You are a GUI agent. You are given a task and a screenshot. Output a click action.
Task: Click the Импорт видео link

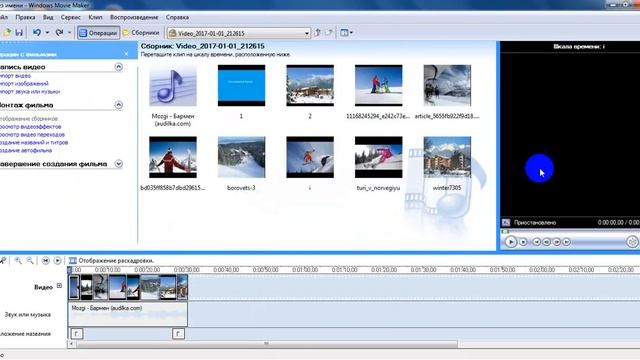pyautogui.click(x=15, y=76)
